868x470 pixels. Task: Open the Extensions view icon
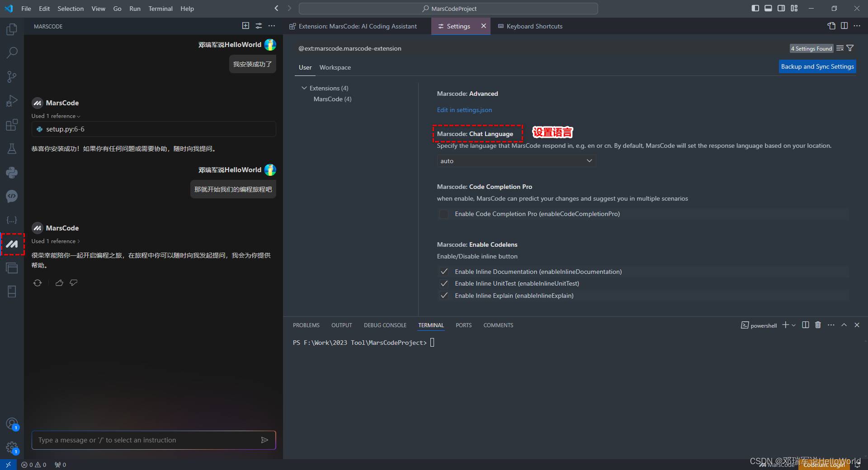12,125
